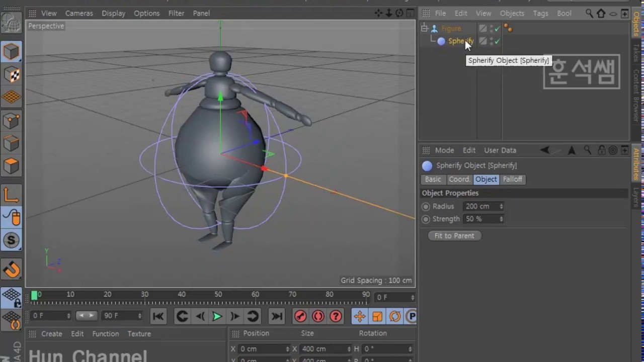Open the Cameras viewport menu
This screenshot has height=362, width=644.
click(79, 13)
